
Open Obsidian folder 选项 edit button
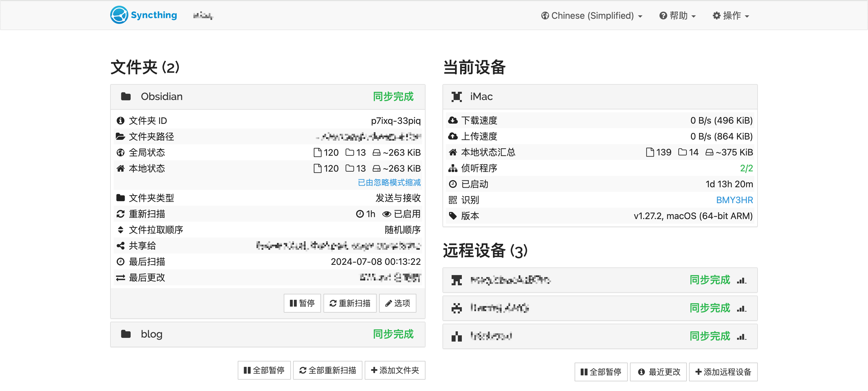coord(398,303)
